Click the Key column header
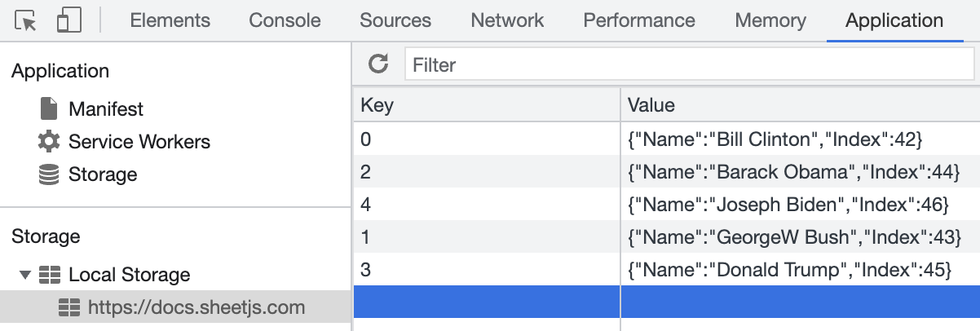The width and height of the screenshot is (980, 331). 486,105
